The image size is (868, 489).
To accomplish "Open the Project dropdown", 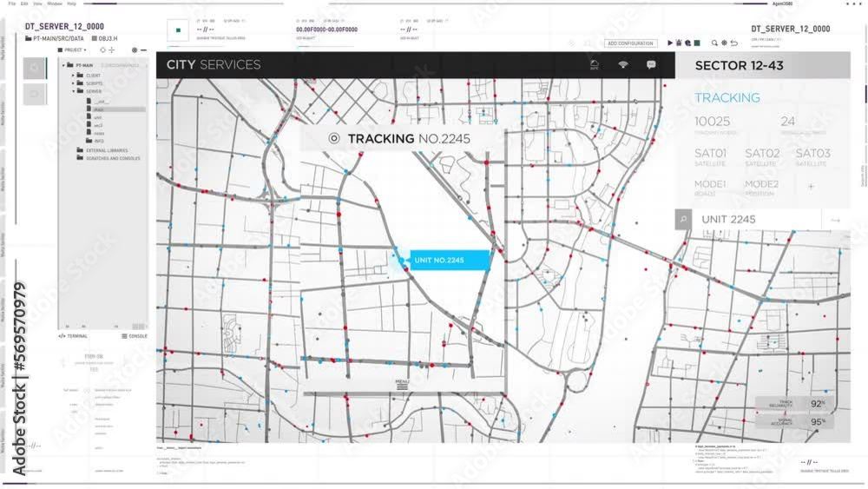I will 73,50.
